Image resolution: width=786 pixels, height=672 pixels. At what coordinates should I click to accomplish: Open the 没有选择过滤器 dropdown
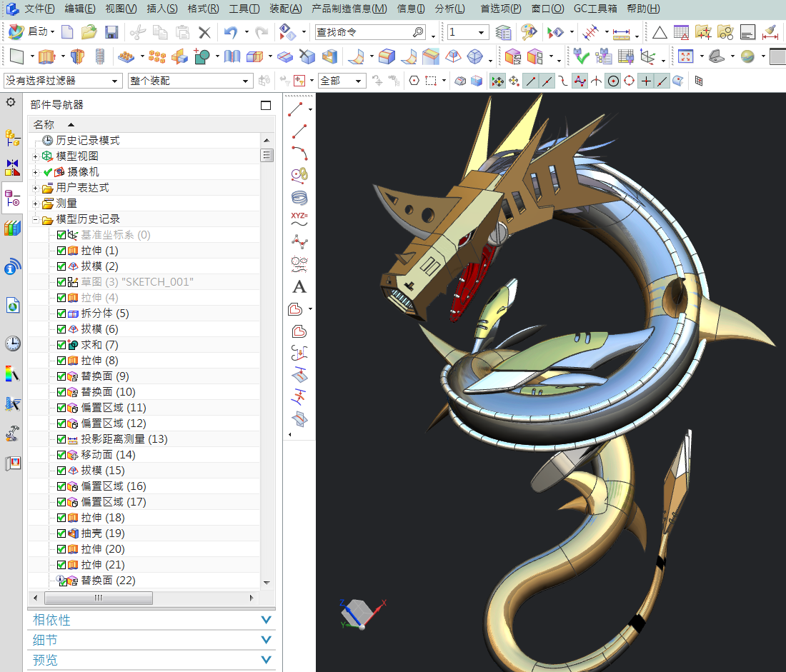(x=63, y=81)
